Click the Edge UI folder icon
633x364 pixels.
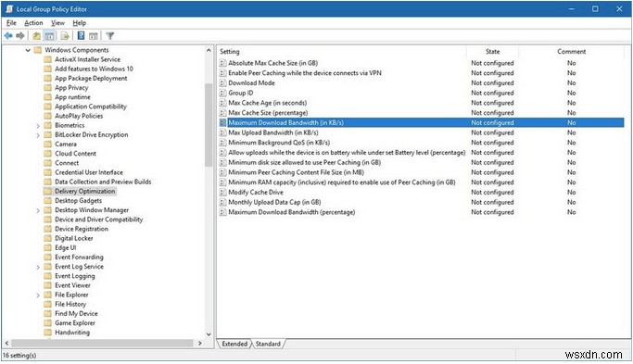[x=47, y=248]
